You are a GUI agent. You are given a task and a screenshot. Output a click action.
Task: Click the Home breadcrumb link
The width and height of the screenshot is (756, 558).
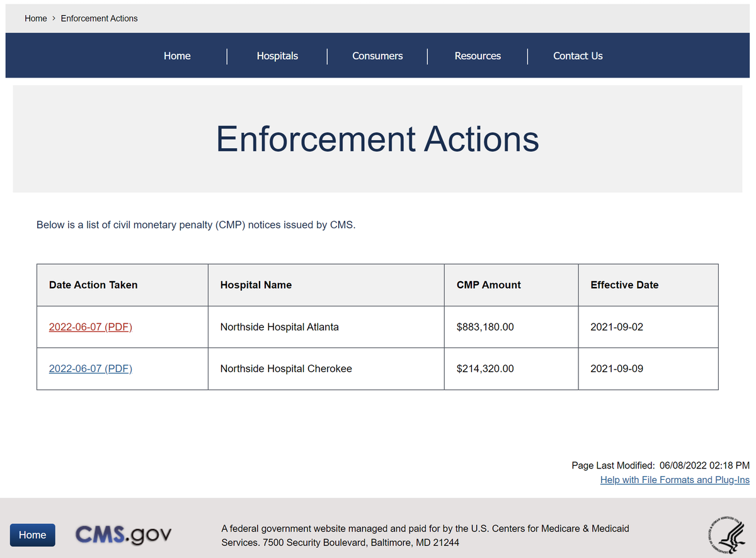[x=36, y=18]
